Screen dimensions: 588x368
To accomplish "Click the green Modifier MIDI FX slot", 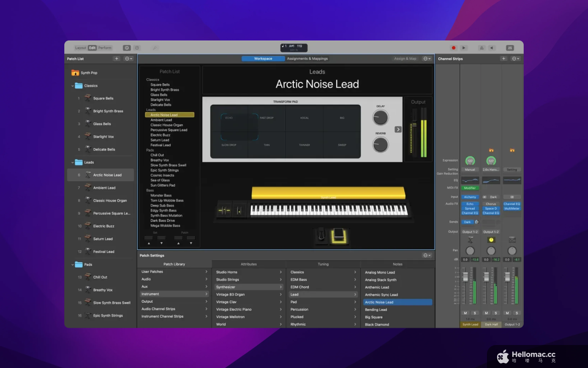I will point(470,188).
